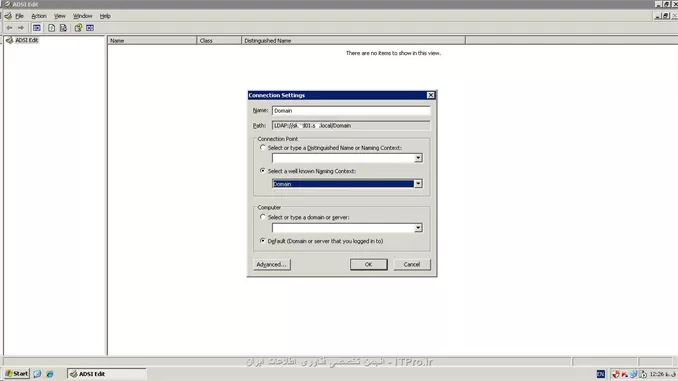Click the Name column header

point(152,41)
